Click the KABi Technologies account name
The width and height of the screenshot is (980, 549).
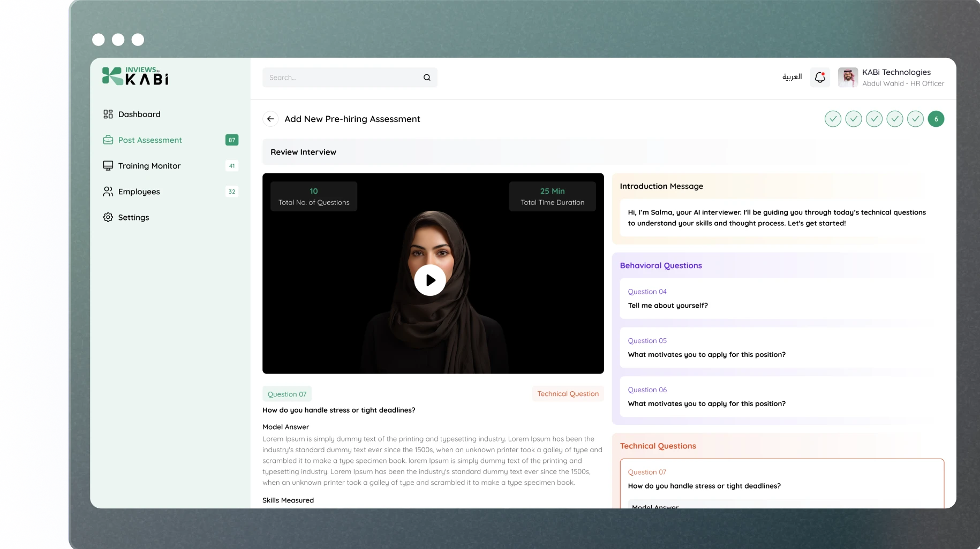click(896, 72)
